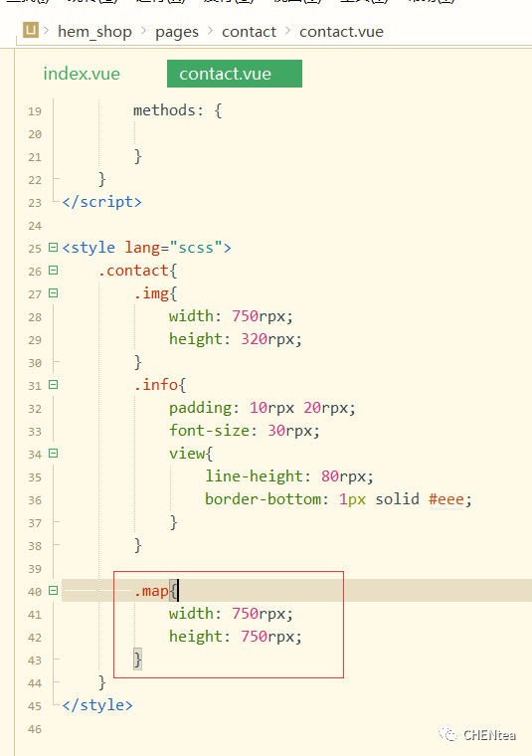The width and height of the screenshot is (532, 756).
Task: Switch to the contact.vue tab
Action: pos(235,74)
